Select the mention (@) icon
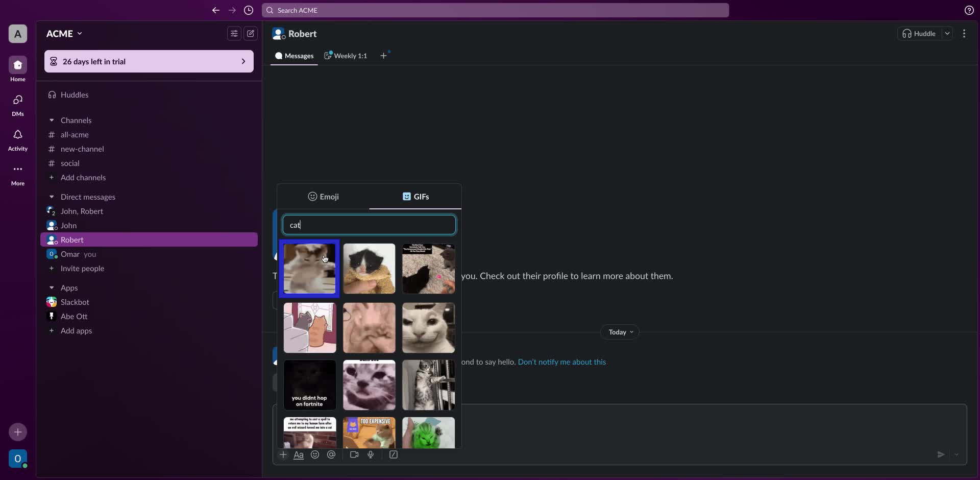This screenshot has height=480, width=980. (x=332, y=454)
